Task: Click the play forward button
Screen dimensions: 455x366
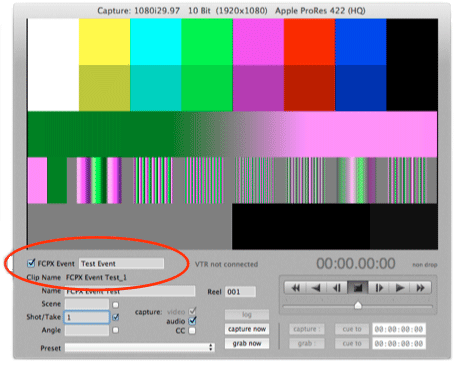Action: point(400,288)
